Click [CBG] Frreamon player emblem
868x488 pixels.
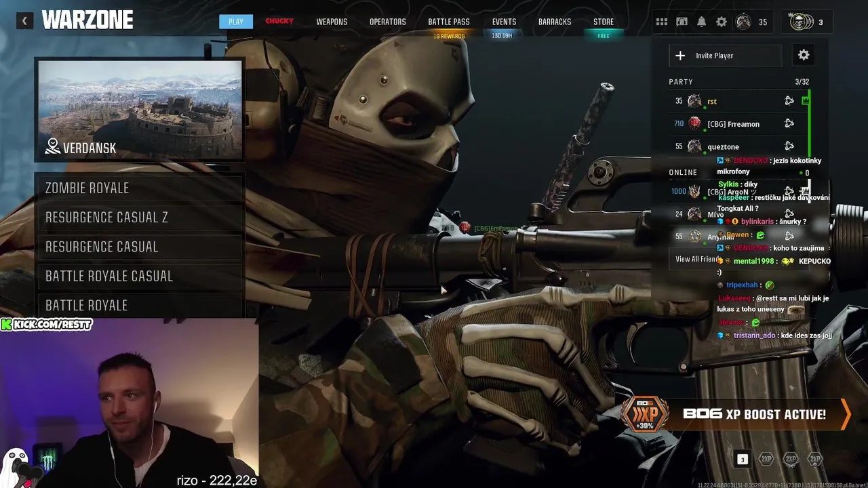point(694,123)
